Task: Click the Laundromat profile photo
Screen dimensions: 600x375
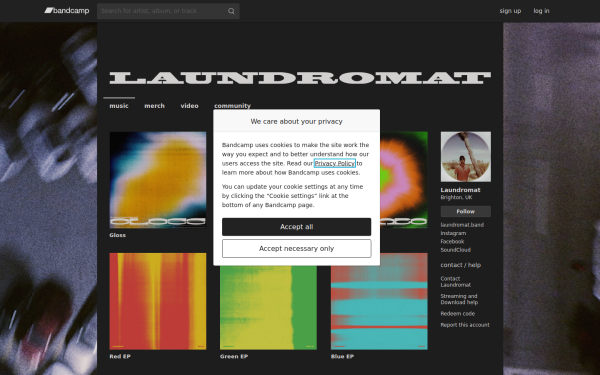Action: pyautogui.click(x=466, y=157)
